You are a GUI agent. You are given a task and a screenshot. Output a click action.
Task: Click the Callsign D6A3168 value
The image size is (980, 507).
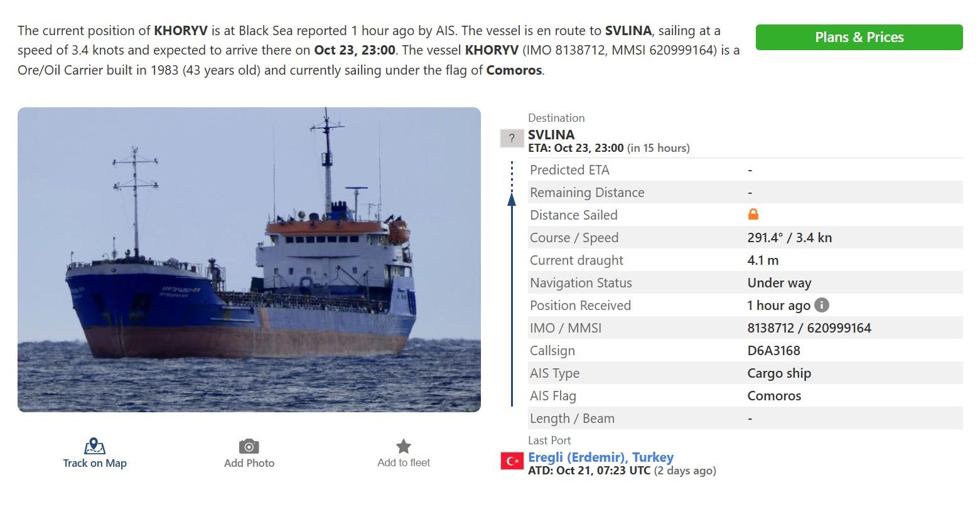pyautogui.click(x=773, y=351)
